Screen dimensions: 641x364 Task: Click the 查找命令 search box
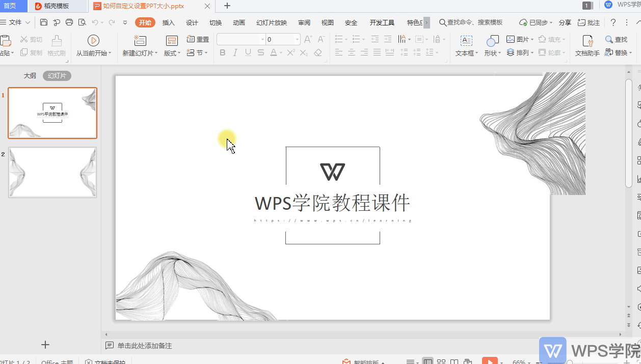[471, 22]
